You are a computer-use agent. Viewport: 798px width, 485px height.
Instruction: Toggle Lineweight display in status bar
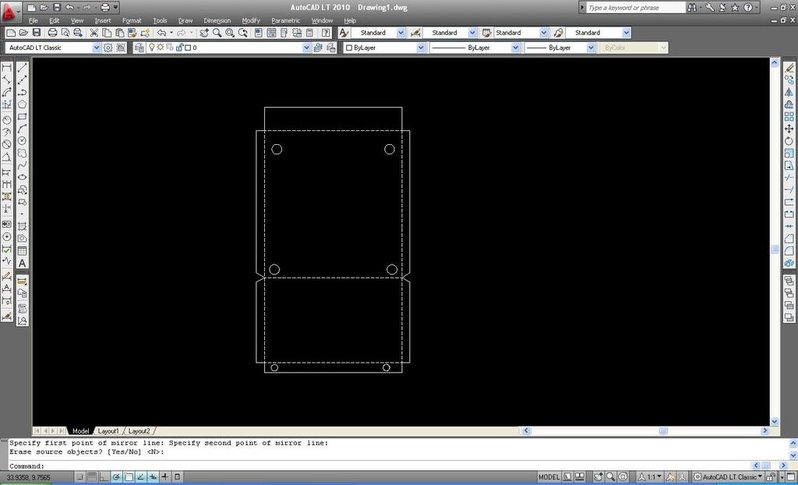pos(165,477)
